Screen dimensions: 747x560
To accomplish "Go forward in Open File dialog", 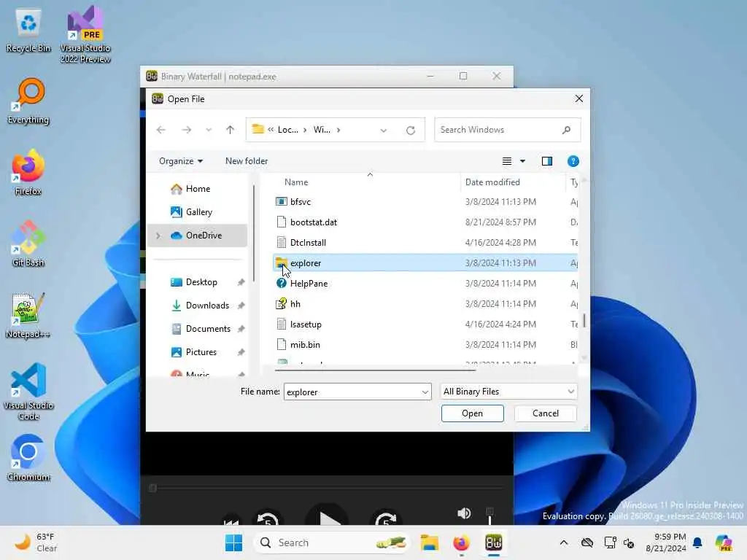I will 186,130.
